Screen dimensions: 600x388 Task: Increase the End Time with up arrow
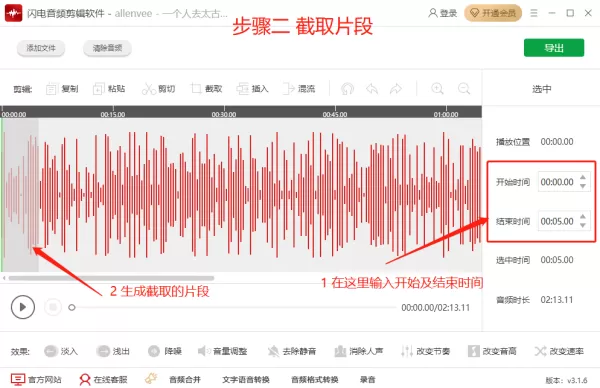[583, 217]
